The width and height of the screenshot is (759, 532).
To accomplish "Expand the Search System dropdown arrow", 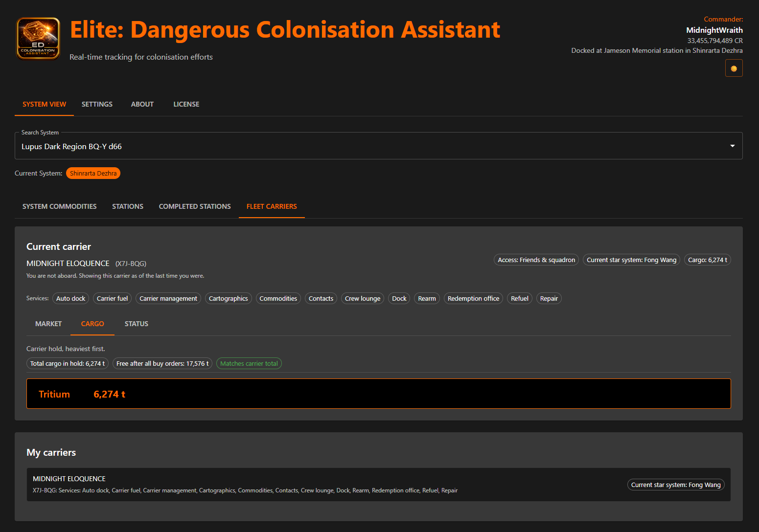I will click(732, 146).
